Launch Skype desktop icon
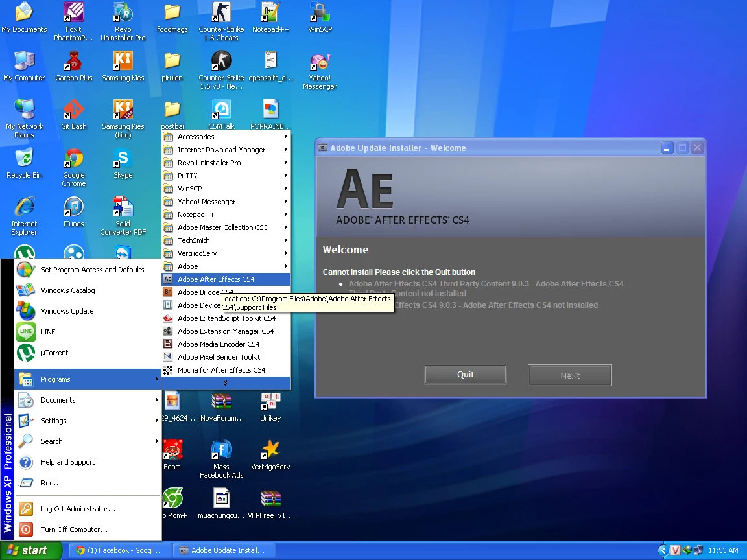The height and width of the screenshot is (560, 747). point(123,163)
